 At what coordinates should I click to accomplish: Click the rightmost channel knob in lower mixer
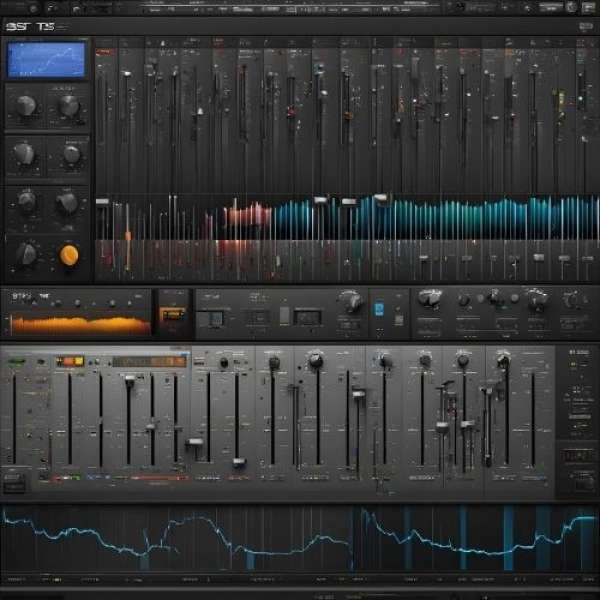[503, 360]
